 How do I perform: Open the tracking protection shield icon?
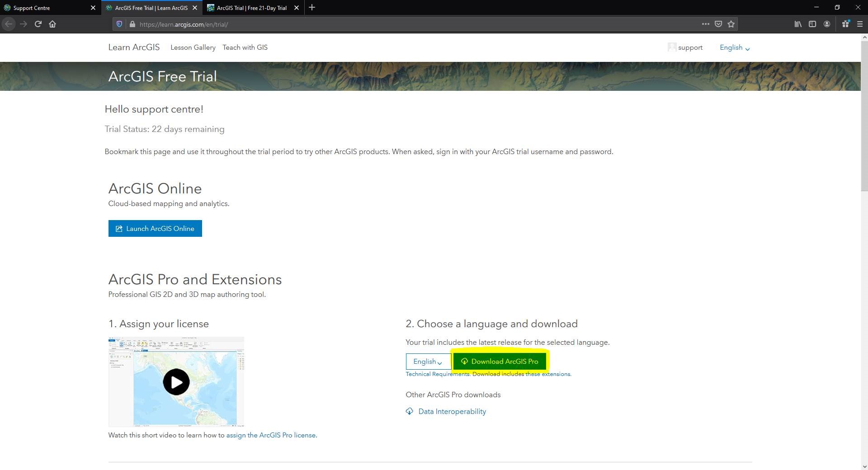[119, 24]
